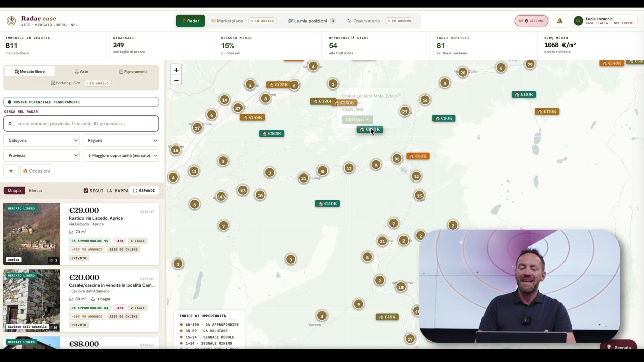Click the €20.000 price
This screenshot has height=362, width=644.
pyautogui.click(x=84, y=277)
